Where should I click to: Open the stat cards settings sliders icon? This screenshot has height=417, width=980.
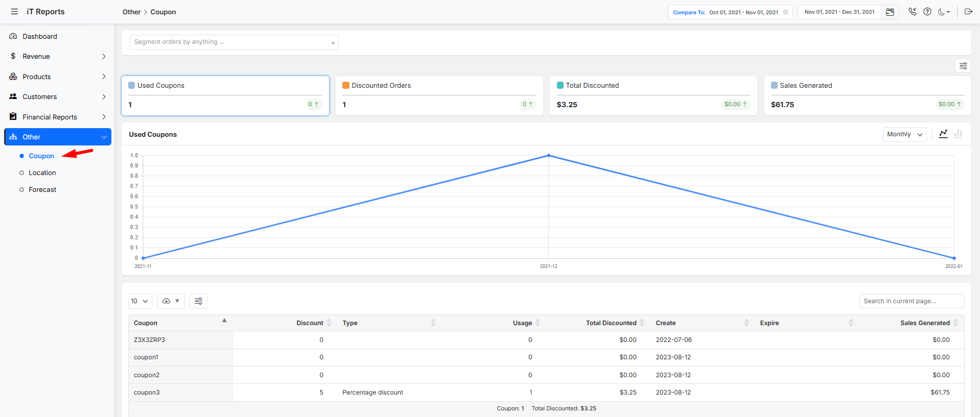(x=963, y=66)
